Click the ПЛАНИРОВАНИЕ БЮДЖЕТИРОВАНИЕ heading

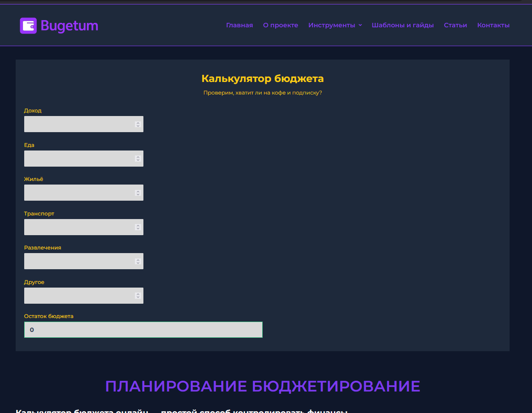point(263,386)
